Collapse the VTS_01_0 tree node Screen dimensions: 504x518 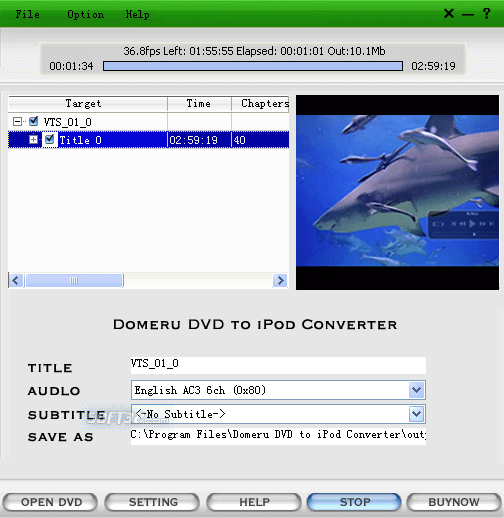[x=17, y=121]
